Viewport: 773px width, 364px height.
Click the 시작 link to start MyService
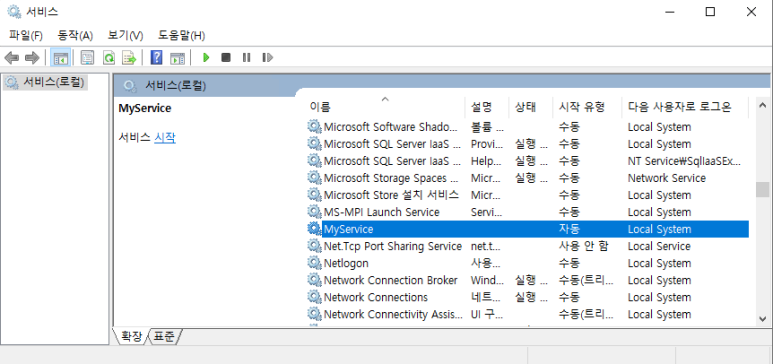pyautogui.click(x=165, y=138)
